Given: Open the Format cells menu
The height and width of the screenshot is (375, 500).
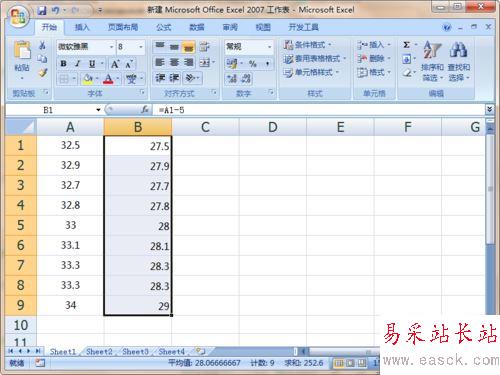Looking at the screenshot, I should 373,72.
